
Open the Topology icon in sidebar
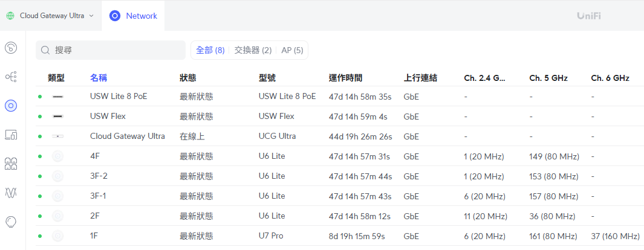click(x=11, y=77)
